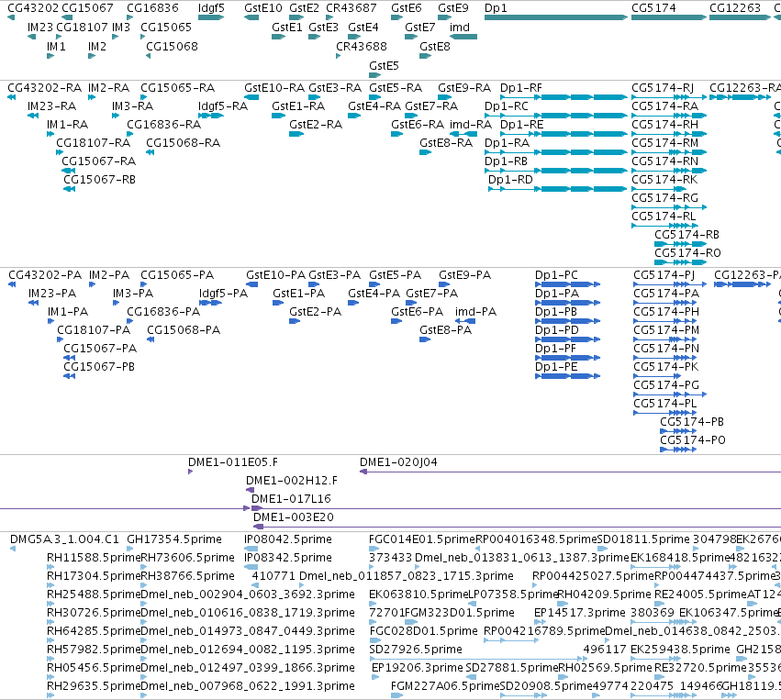Viewport: 781px width, 700px height.
Task: Click the CG15068 gene label
Action: click(172, 46)
